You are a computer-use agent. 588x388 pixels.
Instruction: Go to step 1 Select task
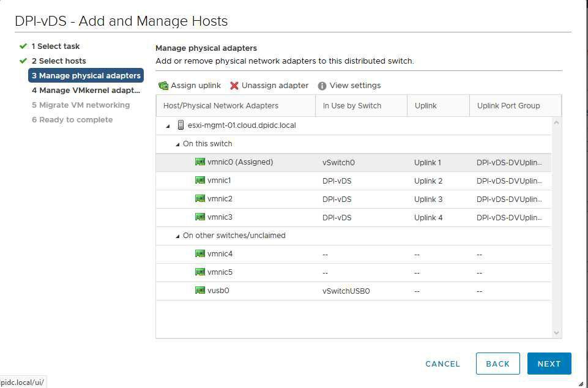point(56,46)
